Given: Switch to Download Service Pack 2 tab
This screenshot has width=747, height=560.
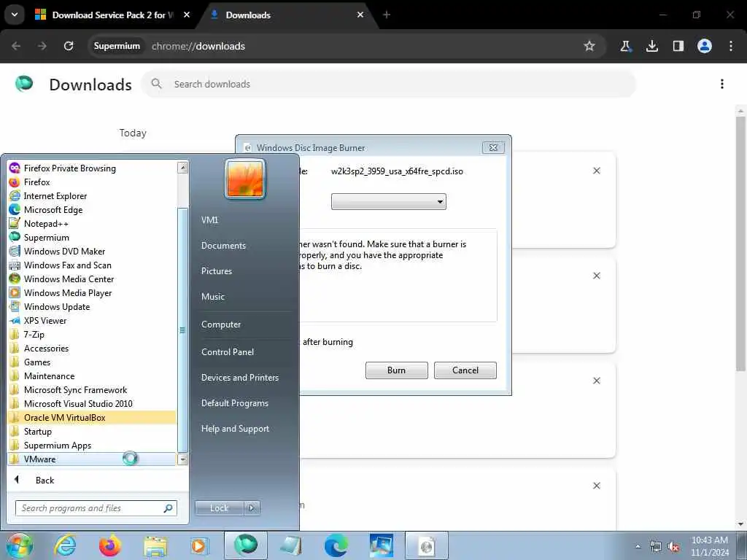Looking at the screenshot, I should point(112,15).
